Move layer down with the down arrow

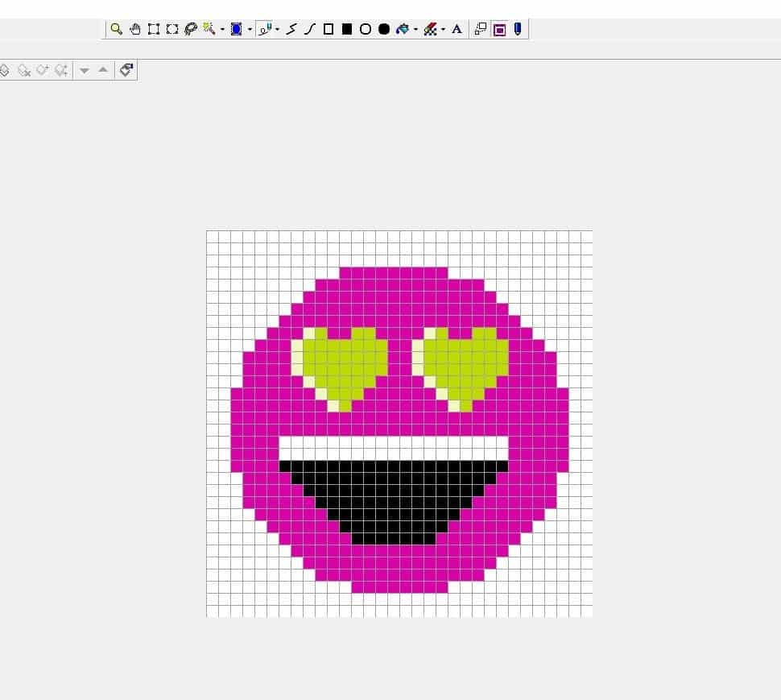(x=85, y=71)
